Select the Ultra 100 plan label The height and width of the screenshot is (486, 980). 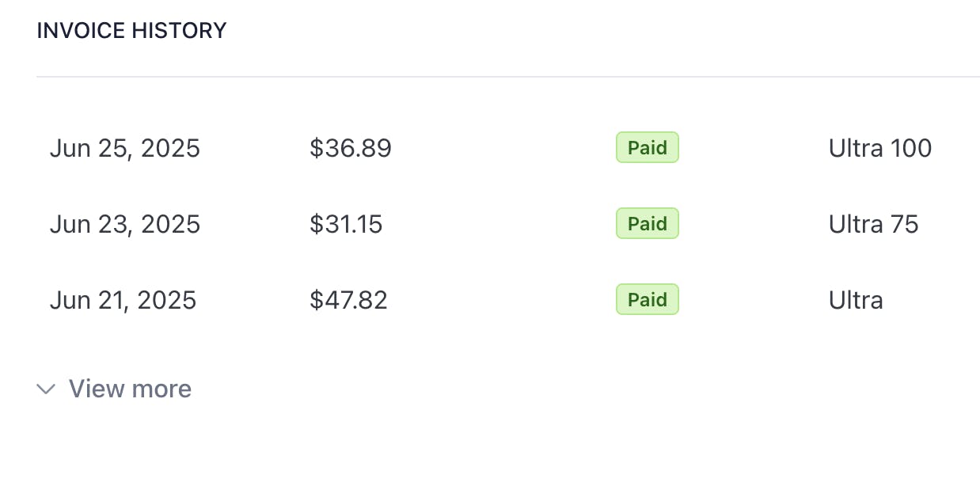coord(880,148)
